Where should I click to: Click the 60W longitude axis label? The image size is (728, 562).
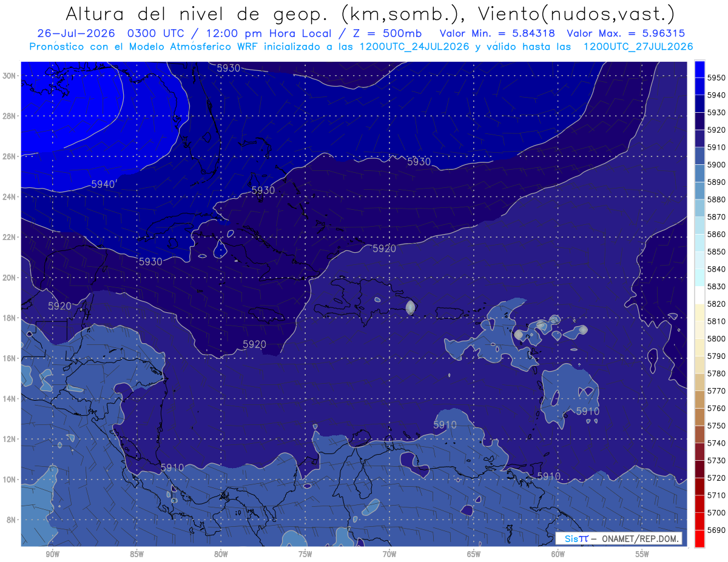[558, 554]
